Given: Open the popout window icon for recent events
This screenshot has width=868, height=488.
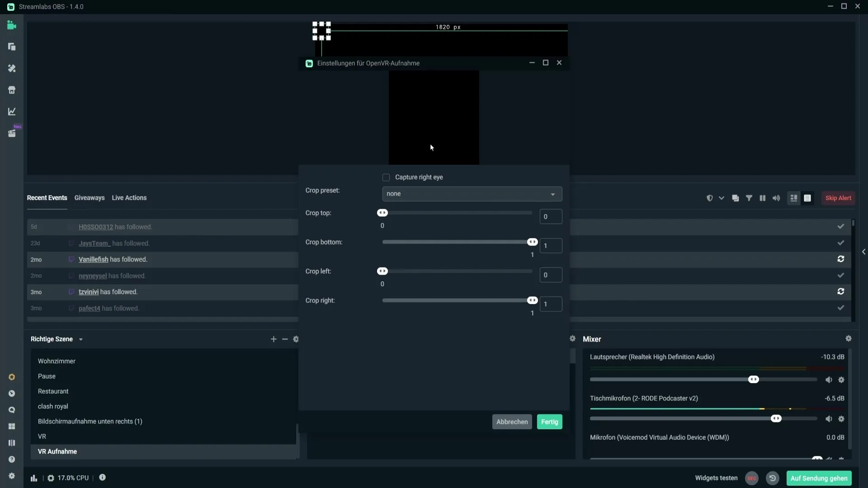Looking at the screenshot, I should coord(736,198).
